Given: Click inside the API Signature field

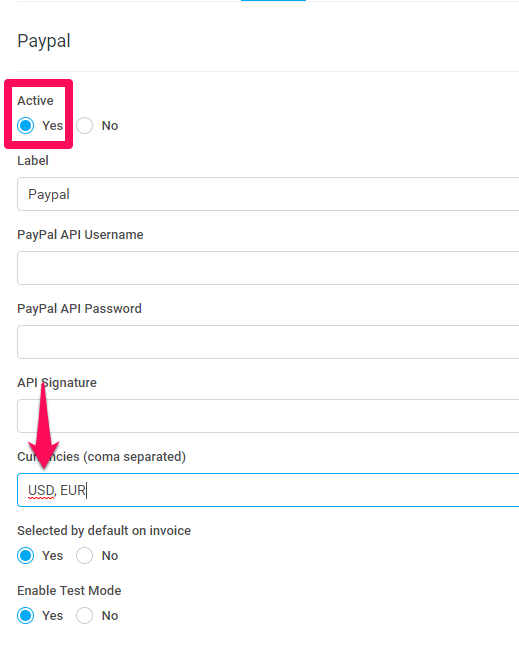Looking at the screenshot, I should [x=268, y=416].
